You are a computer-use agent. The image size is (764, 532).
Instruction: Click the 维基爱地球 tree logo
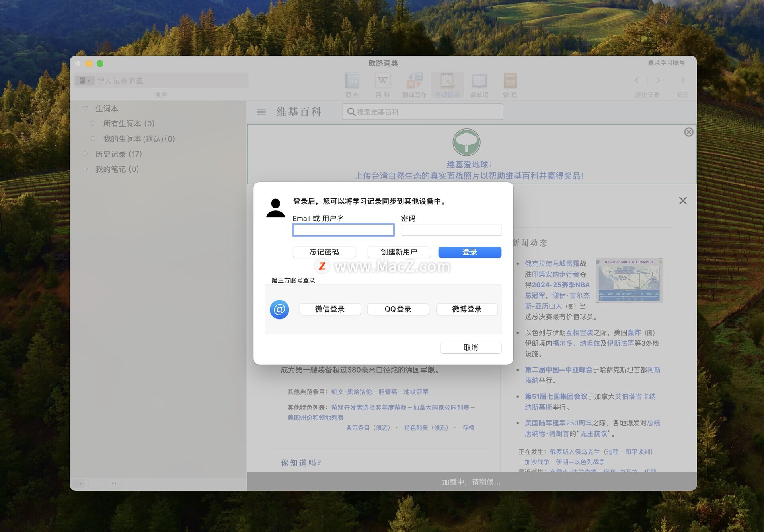[466, 142]
